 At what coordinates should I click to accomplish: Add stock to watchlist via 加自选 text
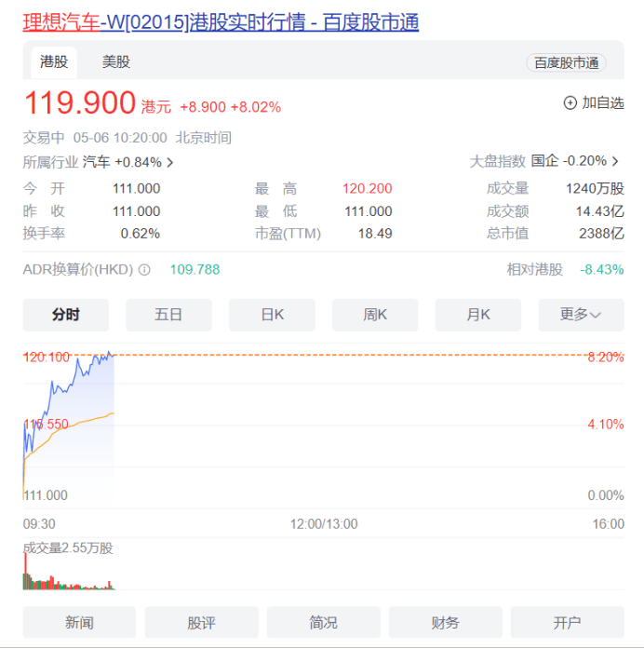point(603,102)
